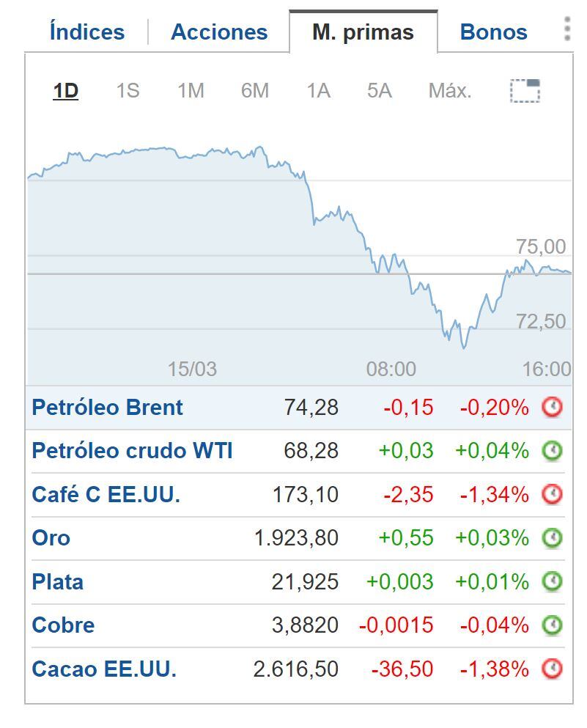587x728 pixels.
Task: Select the 5A time range
Action: tap(380, 90)
